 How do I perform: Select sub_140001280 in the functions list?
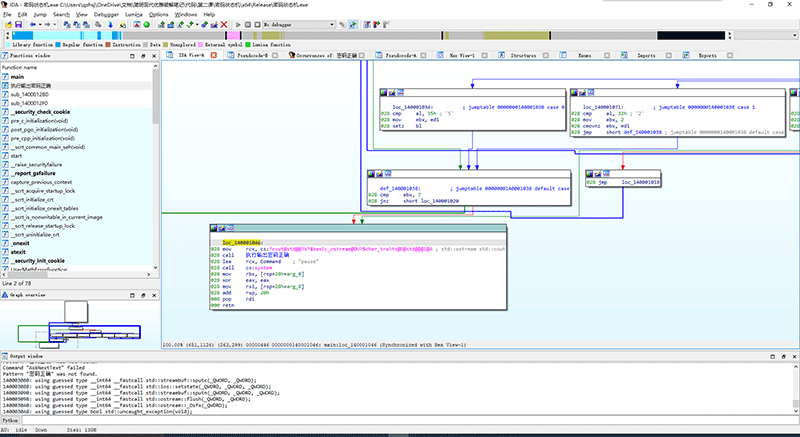(29, 94)
